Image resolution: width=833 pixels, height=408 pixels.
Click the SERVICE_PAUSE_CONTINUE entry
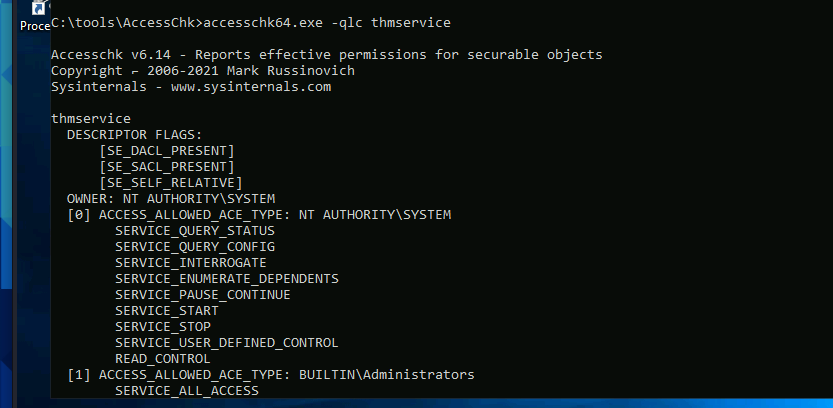203,294
